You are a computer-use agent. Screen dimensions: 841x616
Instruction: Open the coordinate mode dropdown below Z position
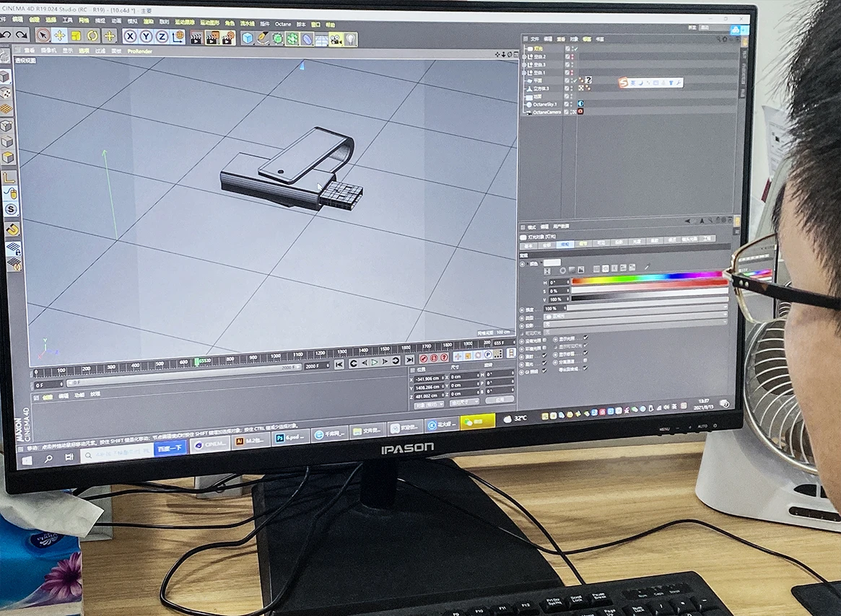pos(430,404)
